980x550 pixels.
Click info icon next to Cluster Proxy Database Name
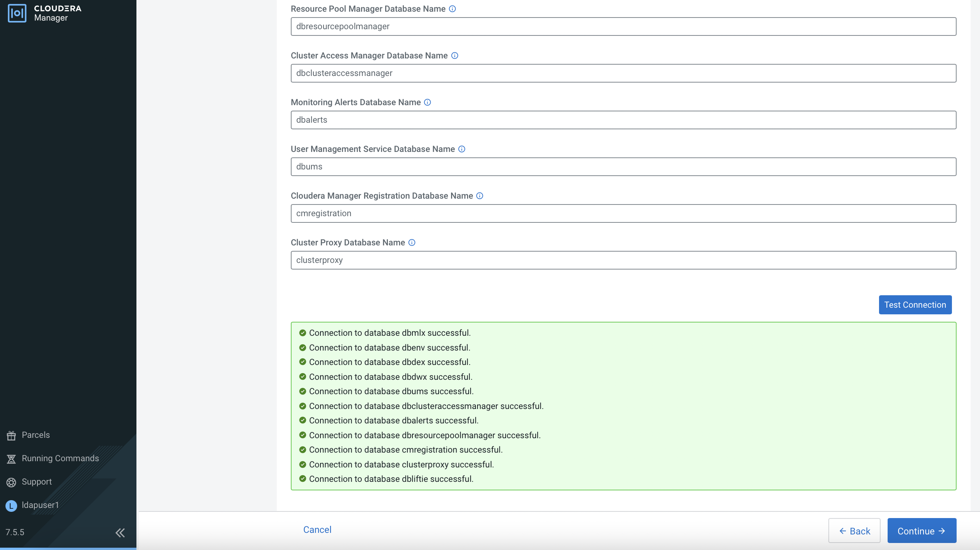point(412,243)
